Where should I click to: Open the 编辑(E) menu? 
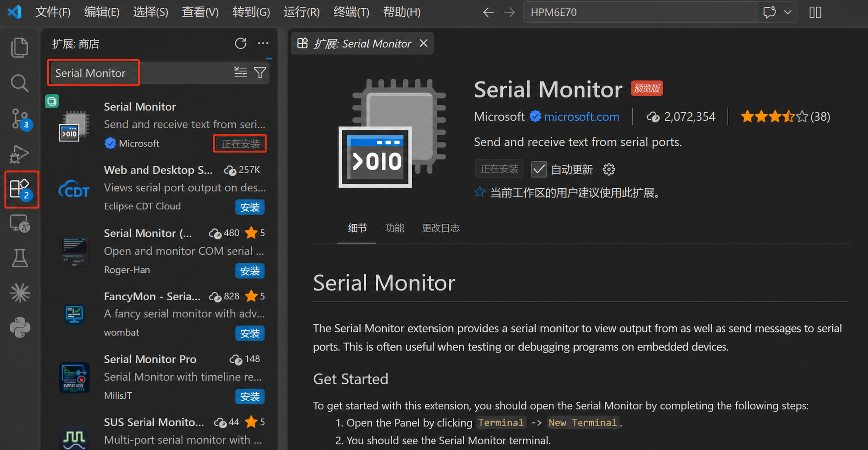point(102,12)
